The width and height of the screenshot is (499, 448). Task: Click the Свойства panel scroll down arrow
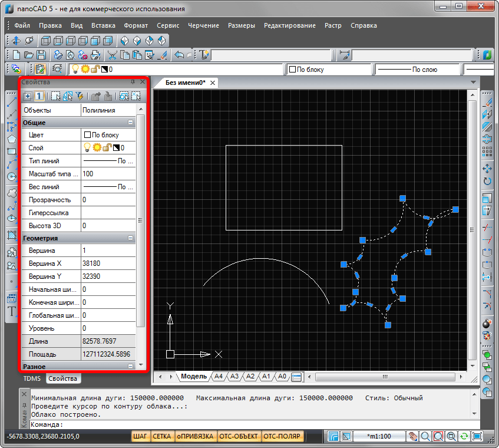coord(141,364)
